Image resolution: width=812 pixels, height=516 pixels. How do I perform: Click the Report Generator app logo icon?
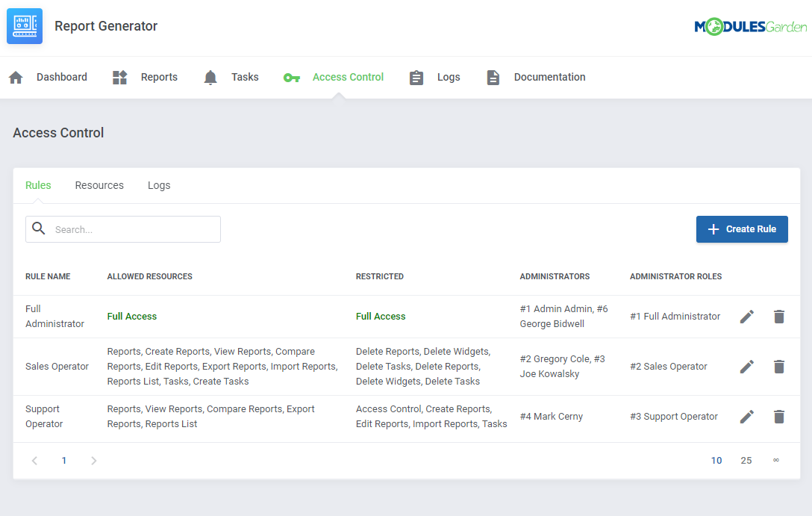[25, 26]
